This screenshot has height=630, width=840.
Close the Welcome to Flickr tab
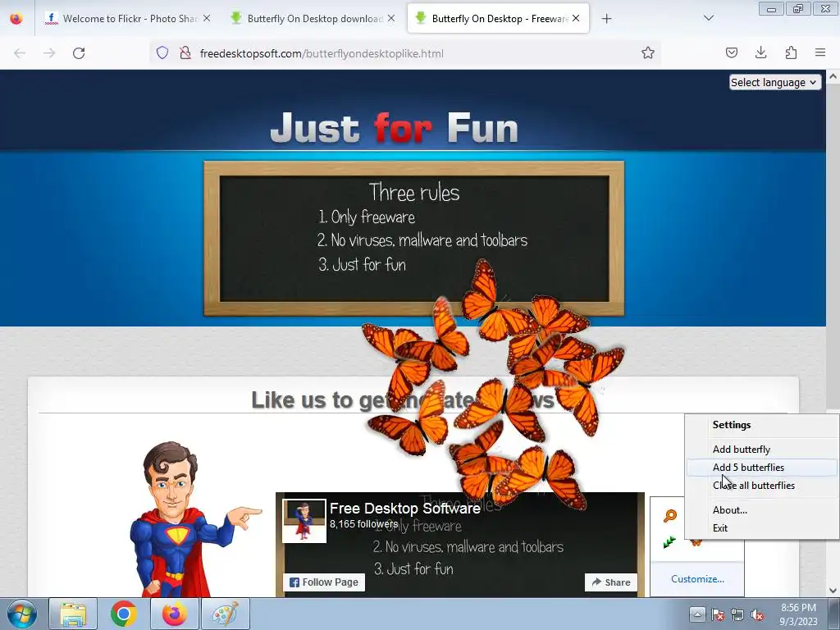tap(207, 18)
